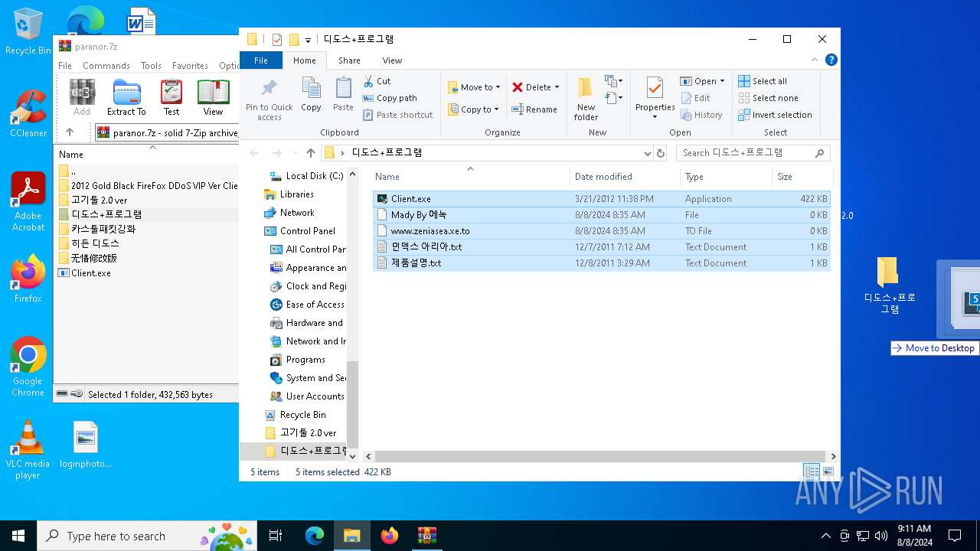This screenshot has height=551, width=980.
Task: Select Mady By 에녹 file
Action: pyautogui.click(x=601, y=215)
